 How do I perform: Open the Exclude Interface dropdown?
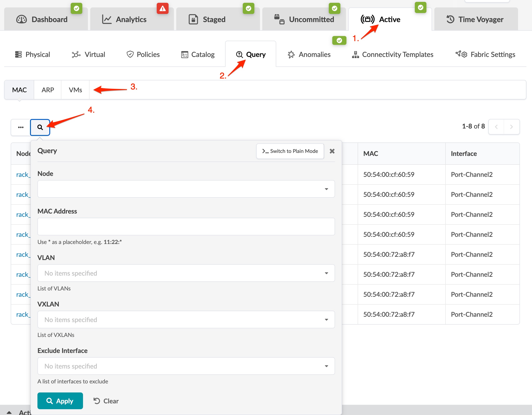tap(186, 366)
